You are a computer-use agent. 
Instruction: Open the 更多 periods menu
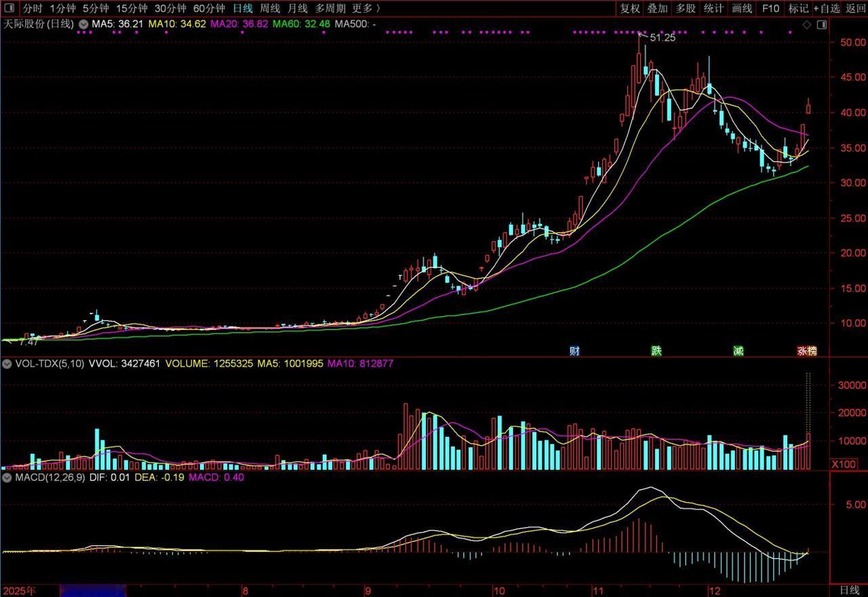coord(366,8)
